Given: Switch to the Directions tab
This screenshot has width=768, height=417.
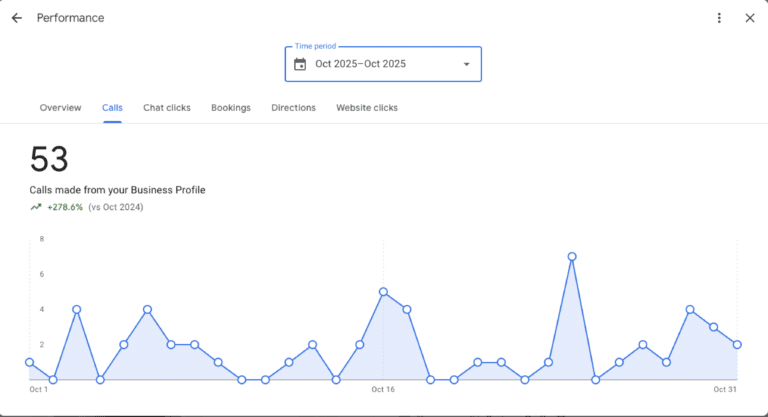Looking at the screenshot, I should coord(293,107).
